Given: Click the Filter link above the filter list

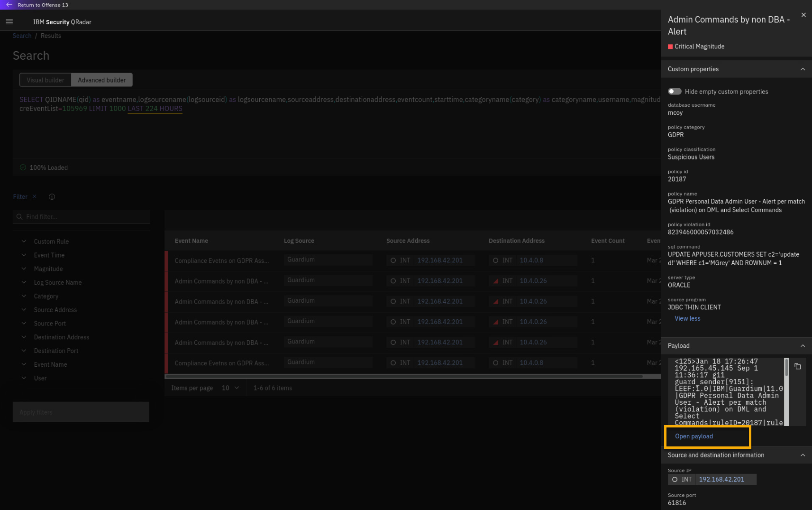Looking at the screenshot, I should (20, 197).
